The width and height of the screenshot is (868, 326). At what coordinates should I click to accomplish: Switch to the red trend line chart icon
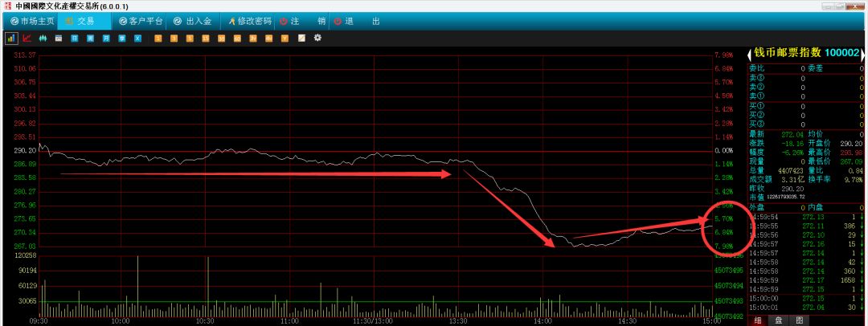pyautogui.click(x=27, y=39)
